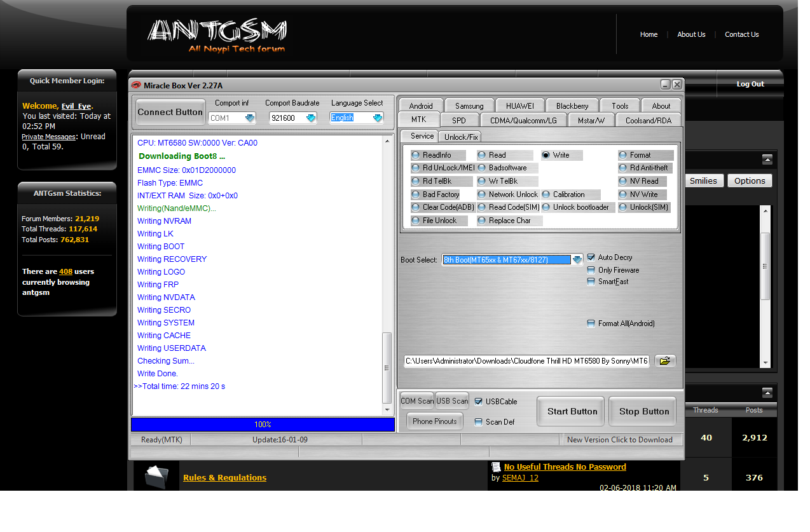Expand the Boot Select dropdown
The width and height of the screenshot is (810, 532).
(x=577, y=259)
